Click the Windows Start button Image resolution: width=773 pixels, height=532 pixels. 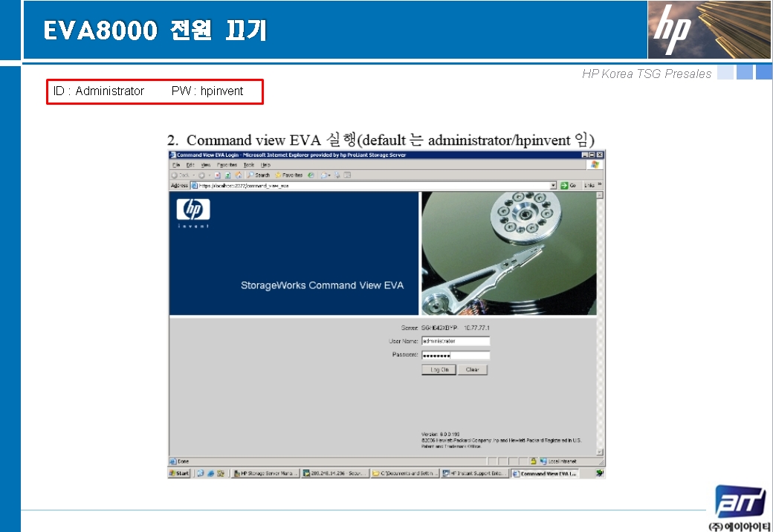point(179,473)
